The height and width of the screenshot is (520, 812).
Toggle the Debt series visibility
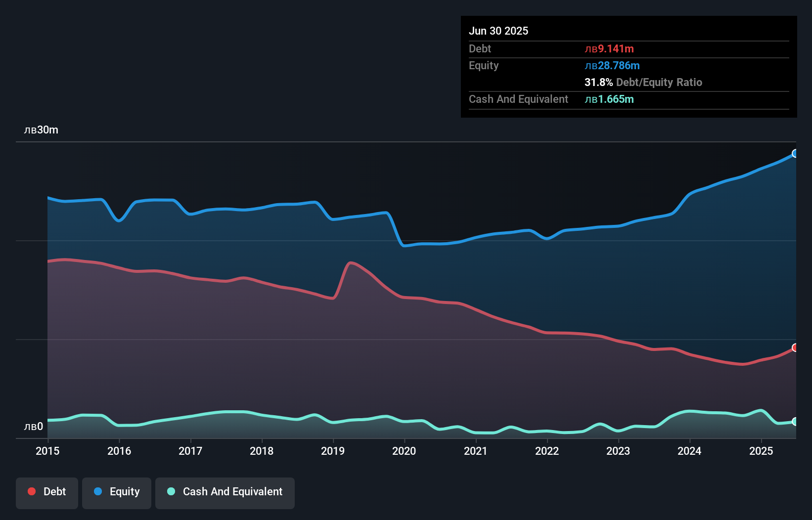pyautogui.click(x=46, y=492)
